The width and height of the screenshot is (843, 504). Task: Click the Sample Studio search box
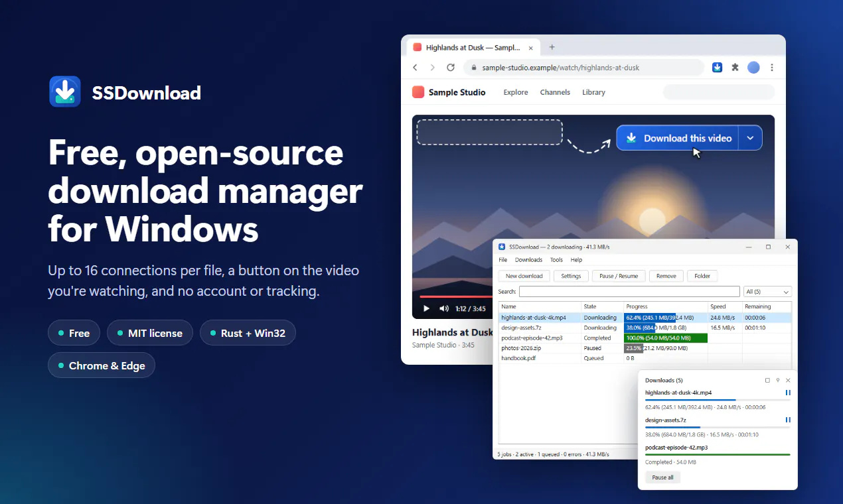click(x=719, y=92)
